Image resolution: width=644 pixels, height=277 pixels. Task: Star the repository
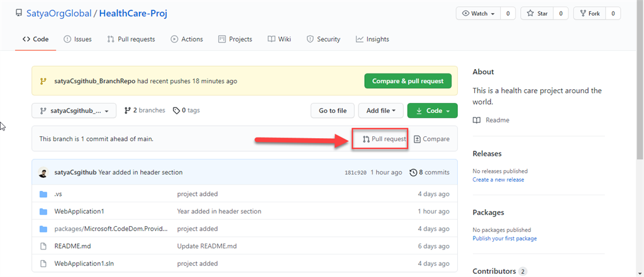[x=537, y=14]
